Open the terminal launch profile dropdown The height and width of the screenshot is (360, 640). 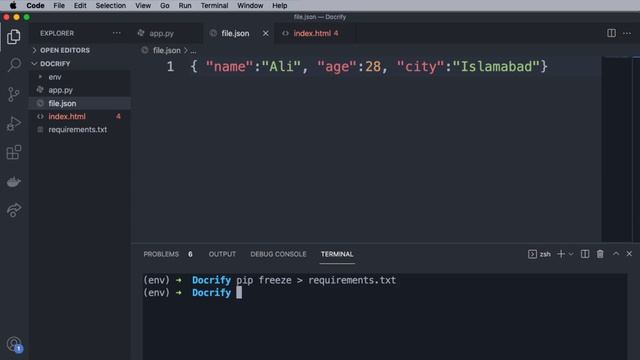tap(571, 254)
